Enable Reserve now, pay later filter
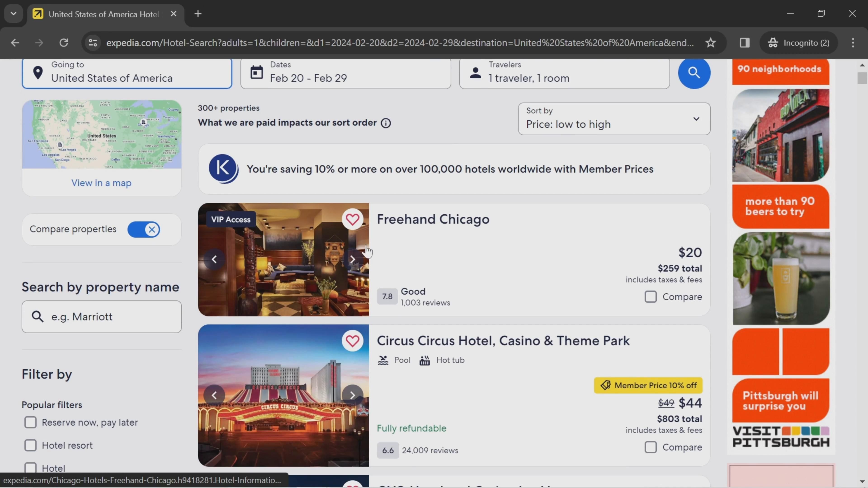This screenshot has height=488, width=868. coord(30,422)
